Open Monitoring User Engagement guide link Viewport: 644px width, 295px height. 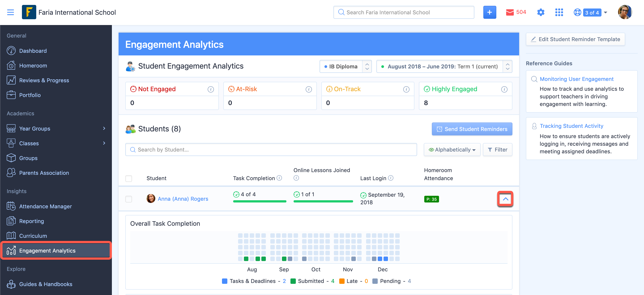pos(576,79)
